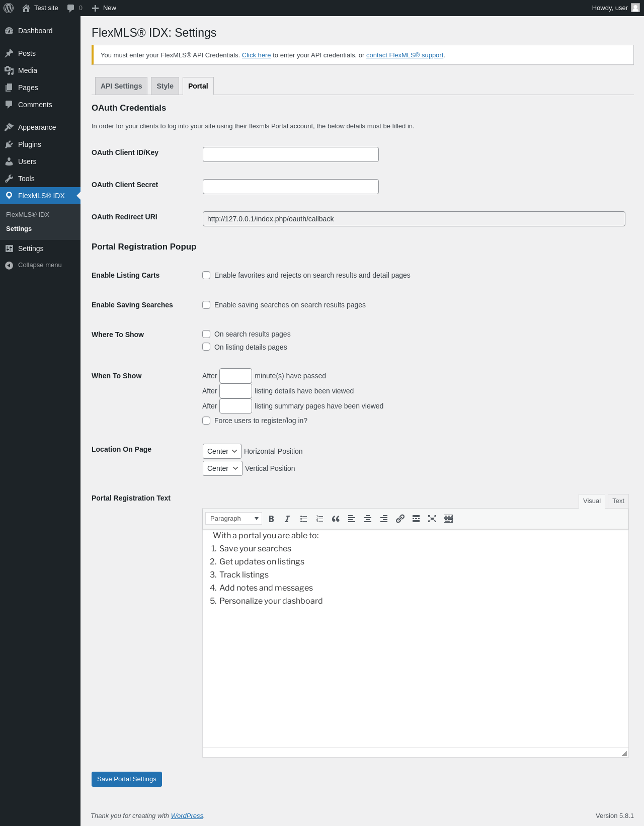Open the Users menu
Image resolution: width=644 pixels, height=826 pixels.
(x=40, y=161)
